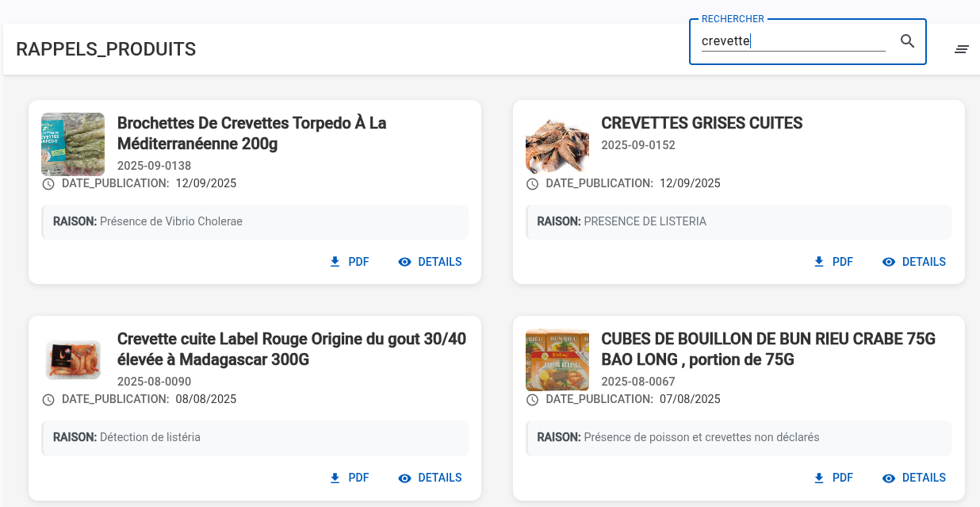Open details for CREVETTES GRISES CUITES
This screenshot has width=980, height=507.
pyautogui.click(x=914, y=262)
